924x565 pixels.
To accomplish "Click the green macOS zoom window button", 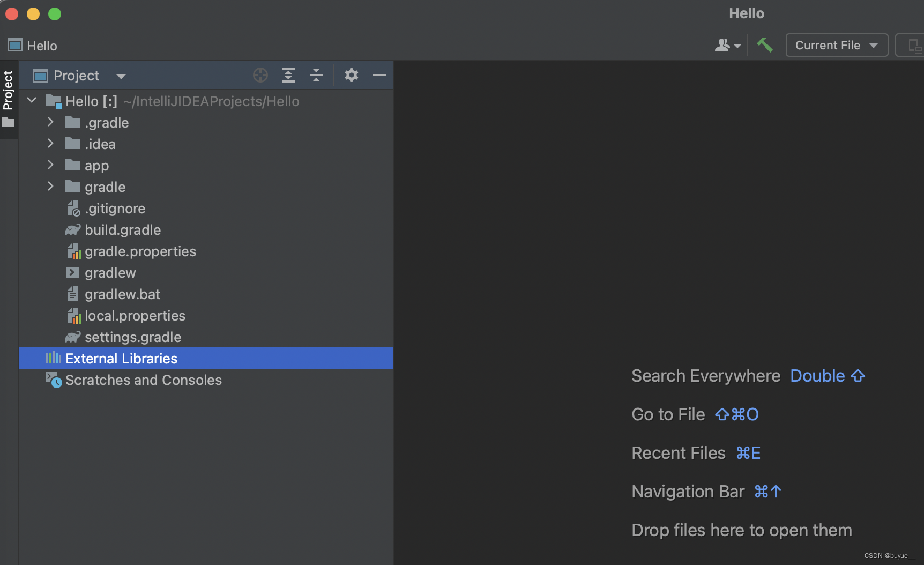I will [x=55, y=13].
